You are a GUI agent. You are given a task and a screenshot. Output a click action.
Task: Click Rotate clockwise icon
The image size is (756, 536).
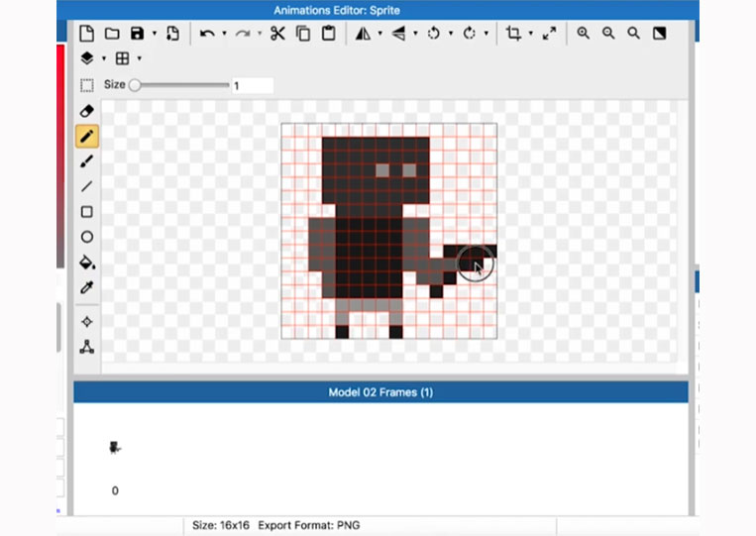click(x=469, y=34)
